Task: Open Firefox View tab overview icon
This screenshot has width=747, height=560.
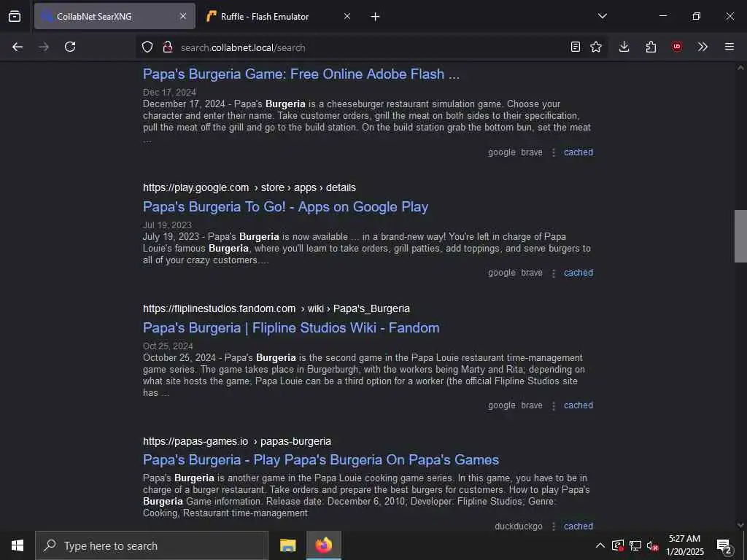Action: click(x=15, y=16)
